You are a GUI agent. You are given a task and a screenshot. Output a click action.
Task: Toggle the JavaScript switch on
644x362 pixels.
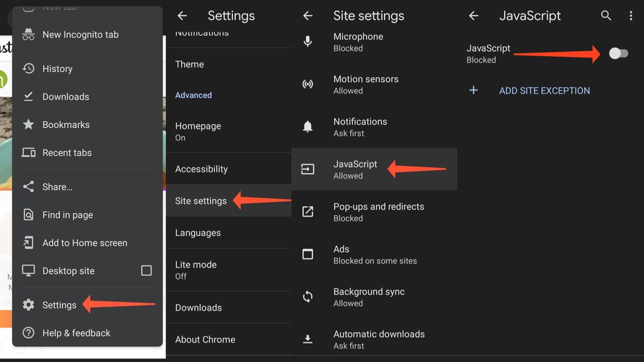click(618, 53)
